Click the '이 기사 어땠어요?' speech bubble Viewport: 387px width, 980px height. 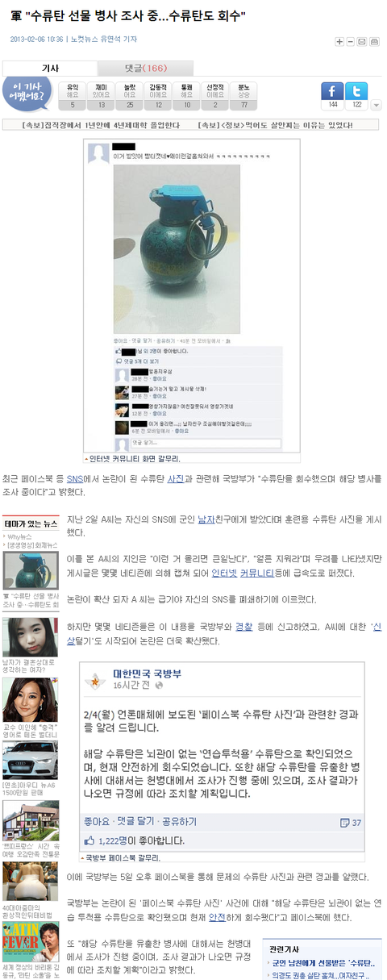point(27,94)
